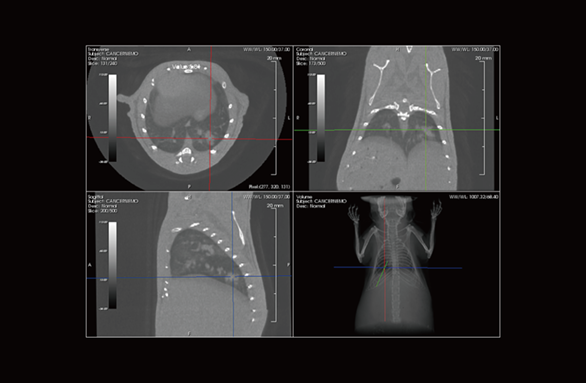This screenshot has height=383, width=586.
Task: Click the 'Subject: CANCERNEMO' label in Volume view
Action: (321, 201)
